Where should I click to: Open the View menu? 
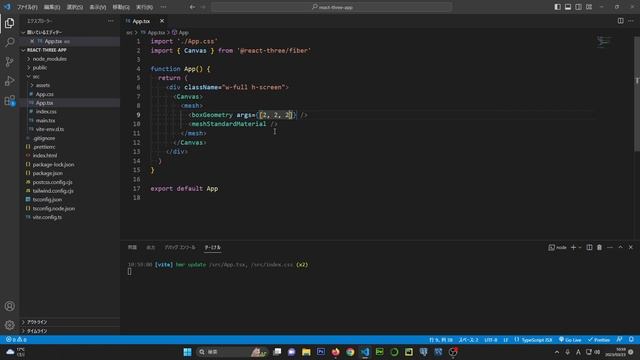98,7
